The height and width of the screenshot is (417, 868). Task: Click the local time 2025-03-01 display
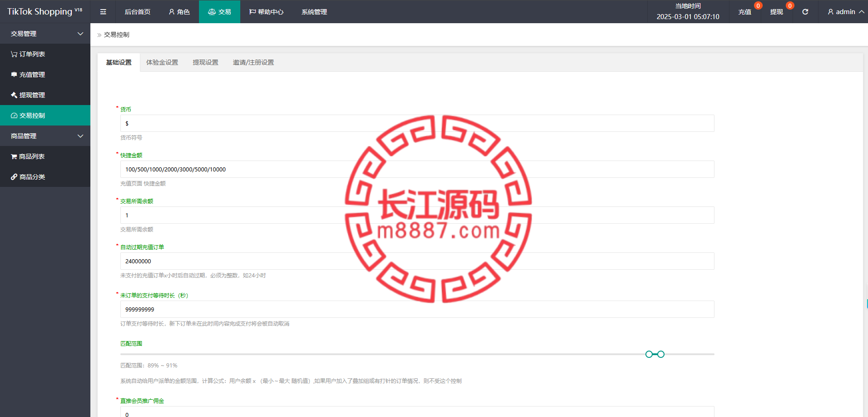click(688, 17)
